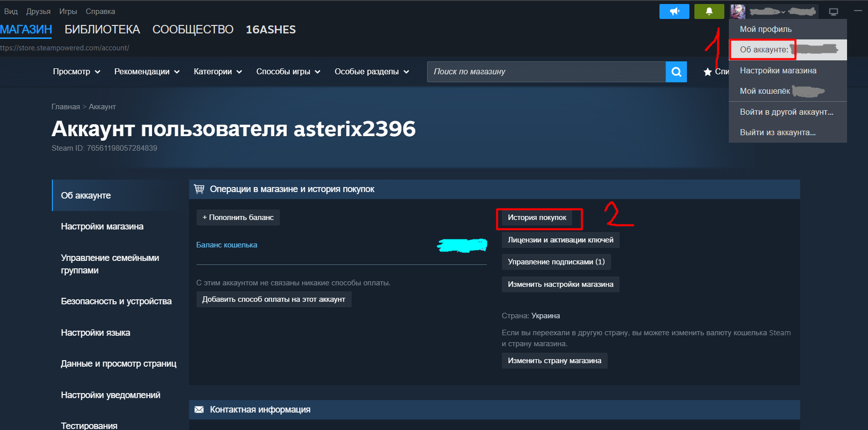Select Безопасность и устройства in sidebar
868x430 pixels.
coord(116,301)
